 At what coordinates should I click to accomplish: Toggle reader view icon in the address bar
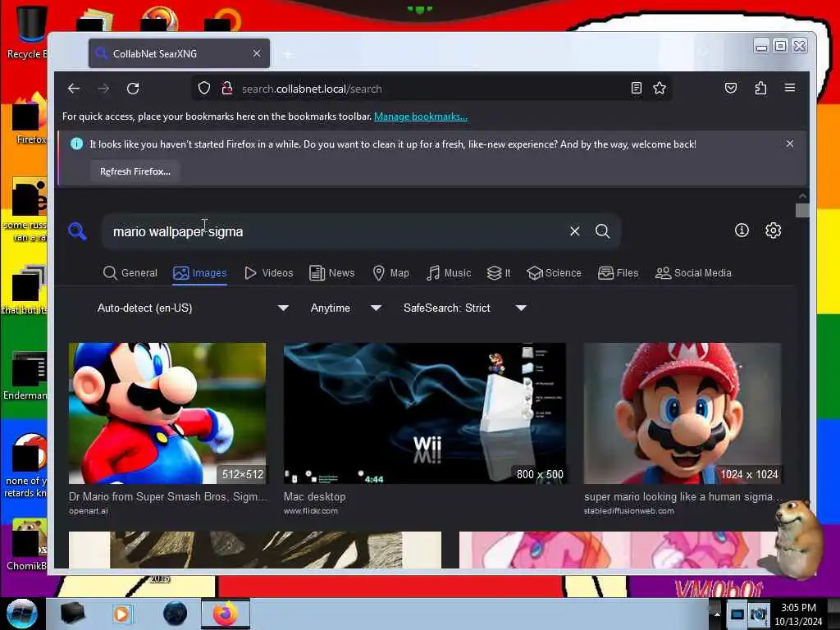coord(636,89)
